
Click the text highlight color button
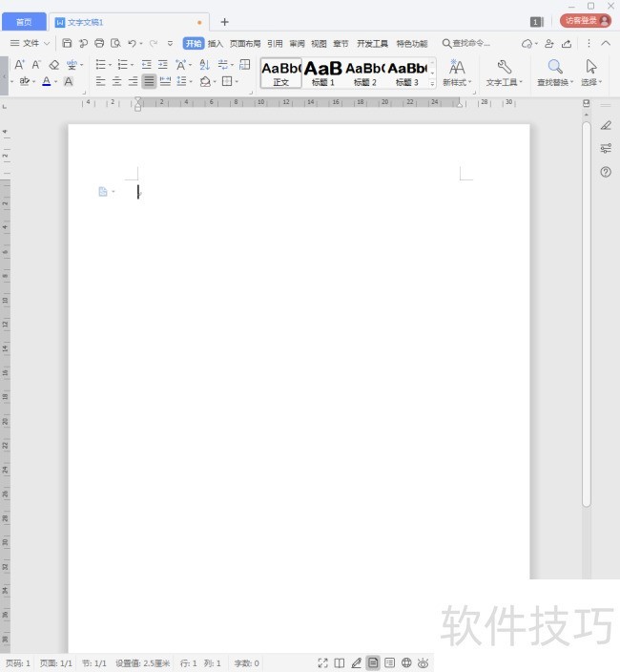pyautogui.click(x=25, y=81)
